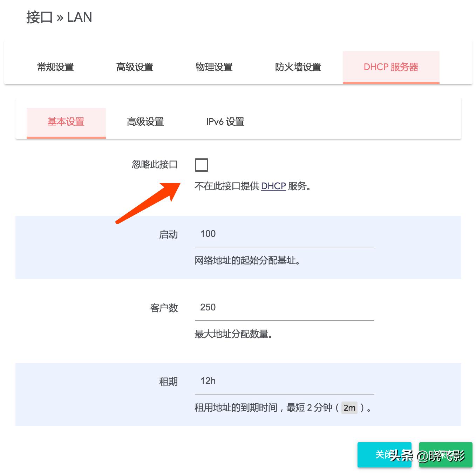
Task: Click the 2m minimum lease hint tag
Action: 349,408
